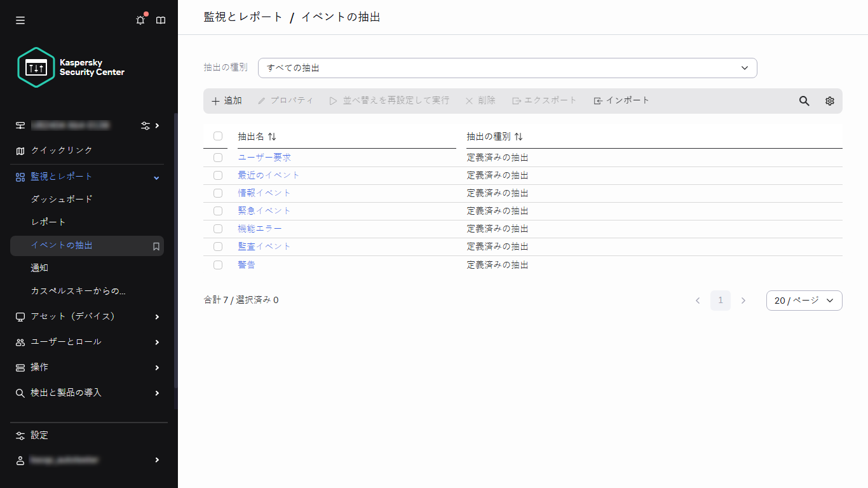Open the 設定 section in the sidebar
Screen dimensions: 868x488
tap(39, 435)
